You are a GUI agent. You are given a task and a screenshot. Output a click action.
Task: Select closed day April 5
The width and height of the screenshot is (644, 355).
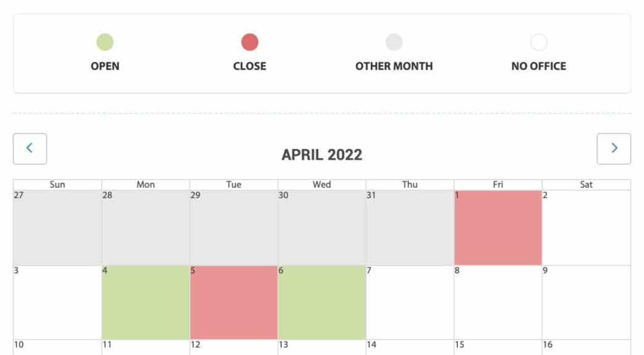pyautogui.click(x=234, y=303)
